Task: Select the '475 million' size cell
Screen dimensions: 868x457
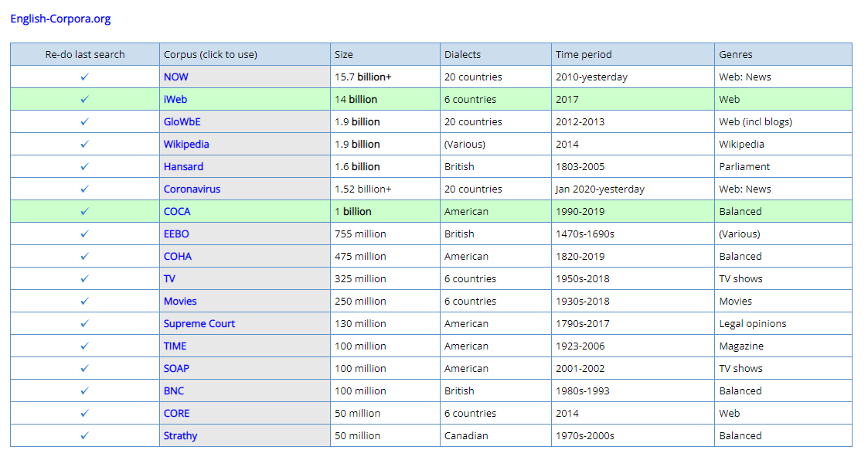Action: coord(385,257)
